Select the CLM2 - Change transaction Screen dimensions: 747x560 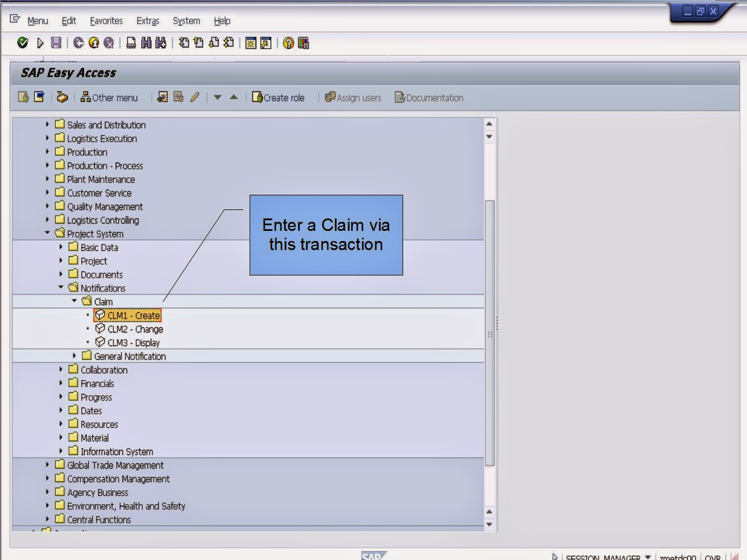[x=129, y=329]
